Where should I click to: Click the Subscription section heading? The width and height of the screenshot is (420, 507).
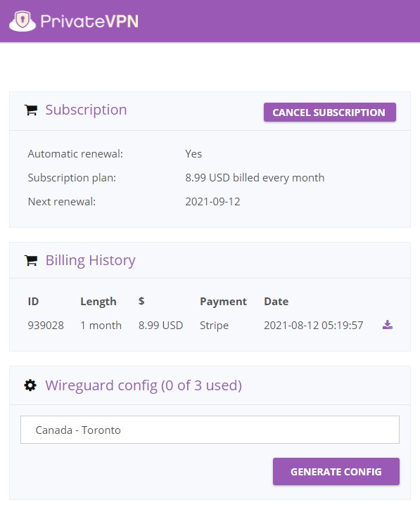pos(86,110)
